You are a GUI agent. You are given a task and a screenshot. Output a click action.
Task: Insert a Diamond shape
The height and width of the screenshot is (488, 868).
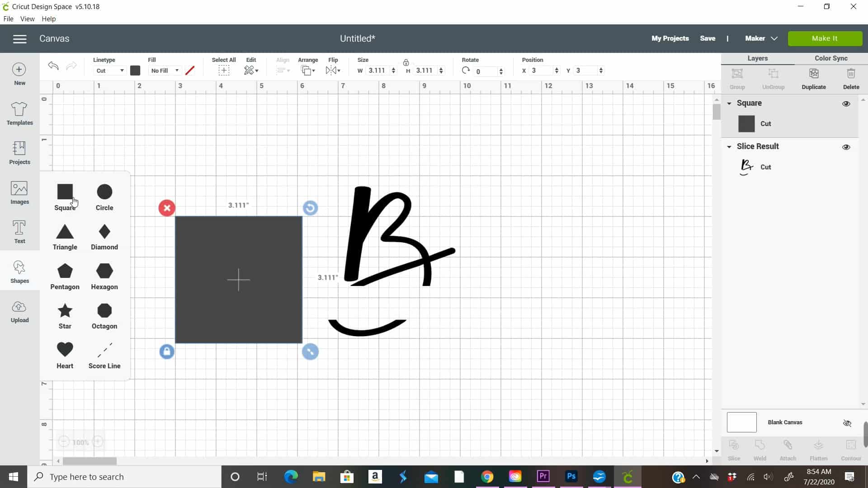[x=104, y=237]
